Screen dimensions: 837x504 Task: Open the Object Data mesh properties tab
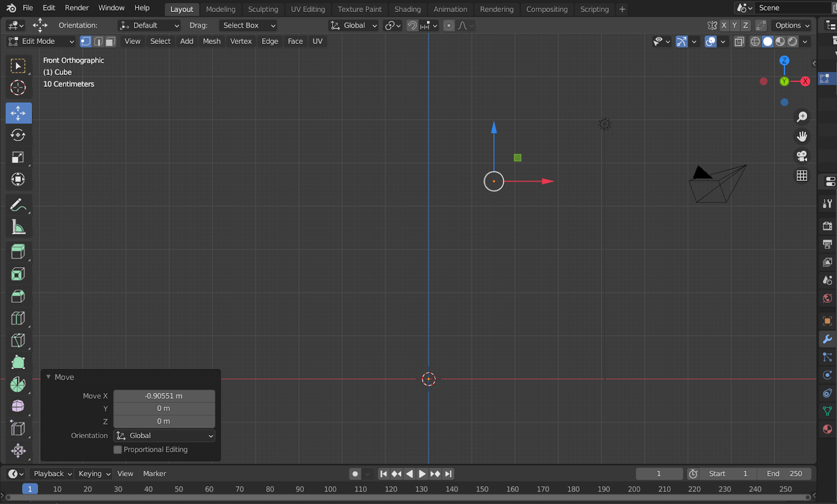[828, 411]
